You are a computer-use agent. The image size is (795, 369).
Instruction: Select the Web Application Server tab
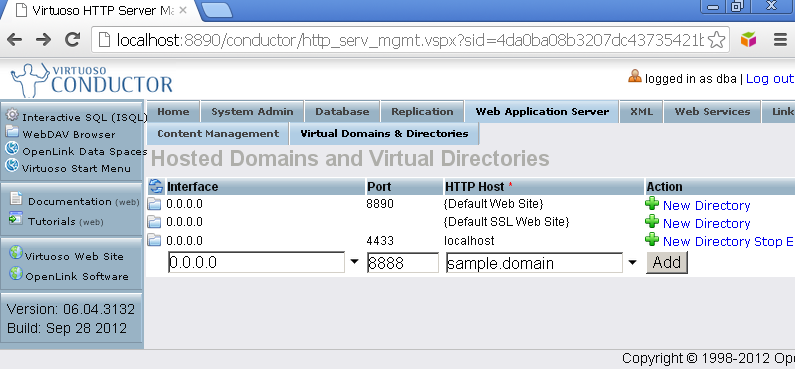pos(542,112)
